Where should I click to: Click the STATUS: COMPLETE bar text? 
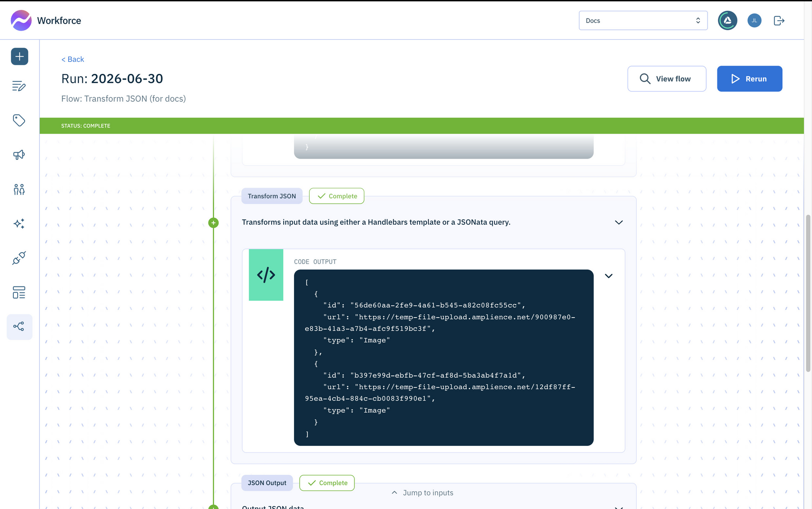pyautogui.click(x=85, y=126)
